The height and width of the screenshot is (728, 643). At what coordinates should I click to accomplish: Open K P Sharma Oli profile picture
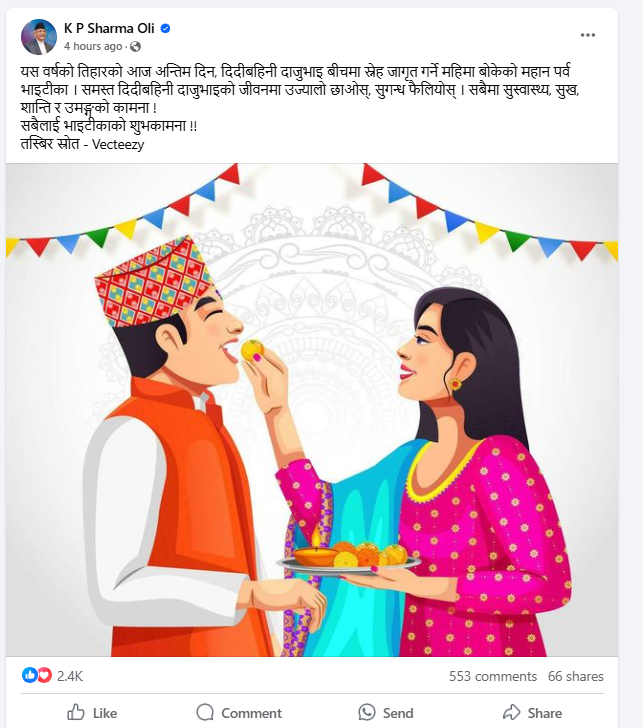tap(39, 37)
